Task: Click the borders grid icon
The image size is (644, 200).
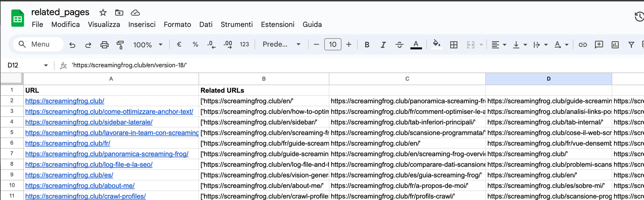Action: coord(454,45)
